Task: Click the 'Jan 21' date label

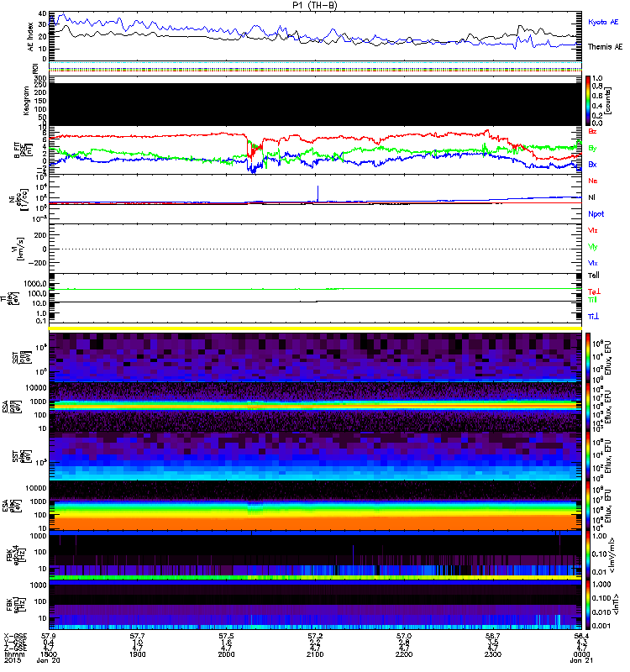Action: point(581,660)
